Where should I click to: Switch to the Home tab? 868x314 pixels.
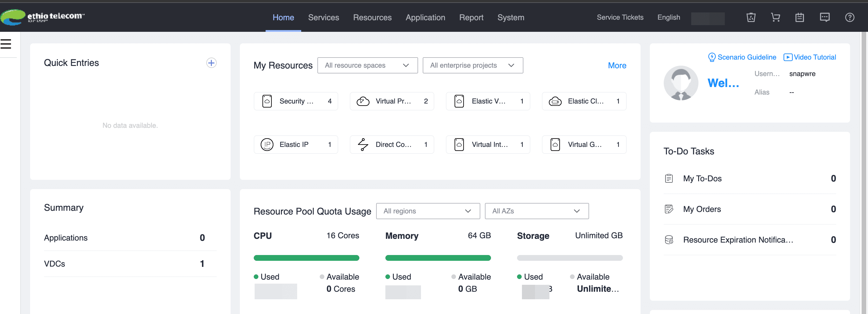[x=283, y=18]
